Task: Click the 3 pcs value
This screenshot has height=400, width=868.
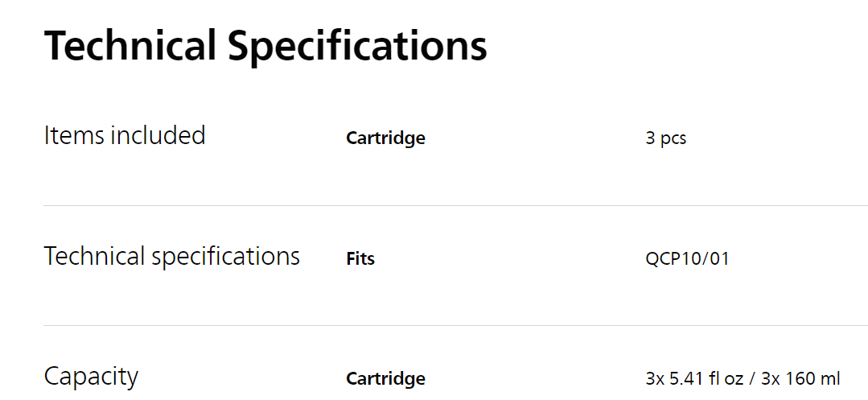Action: pyautogui.click(x=665, y=138)
